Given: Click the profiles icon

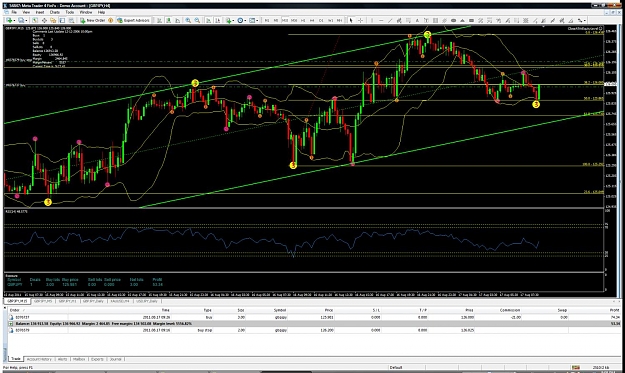Looking at the screenshot, I should click(21, 20).
